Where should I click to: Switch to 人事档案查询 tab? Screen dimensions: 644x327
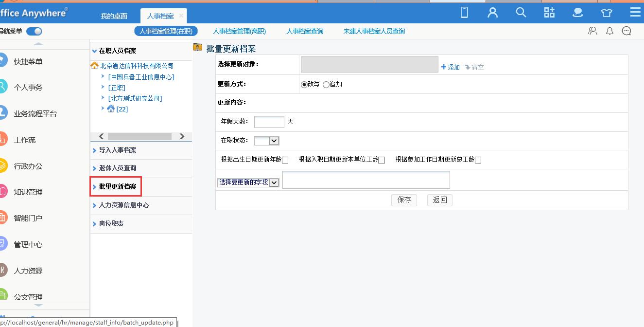pyautogui.click(x=304, y=31)
